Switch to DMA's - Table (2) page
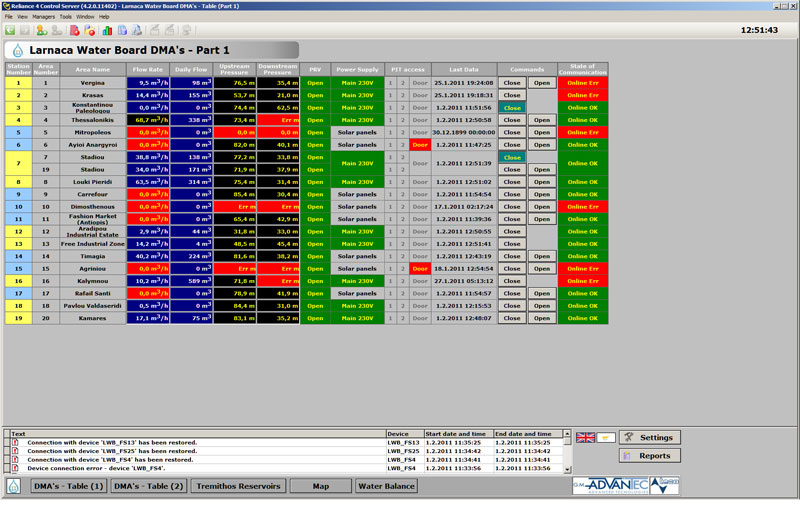The image size is (800, 505). point(147,486)
